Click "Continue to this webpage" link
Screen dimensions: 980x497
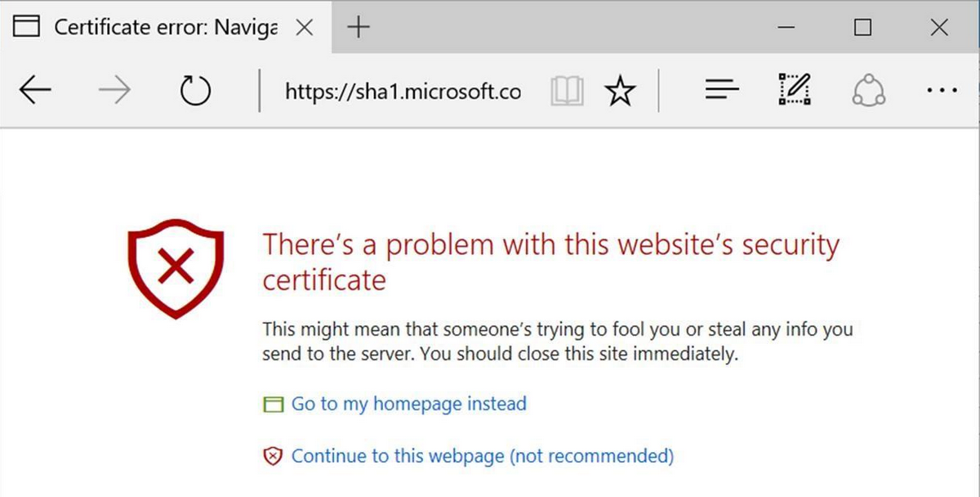tap(482, 455)
